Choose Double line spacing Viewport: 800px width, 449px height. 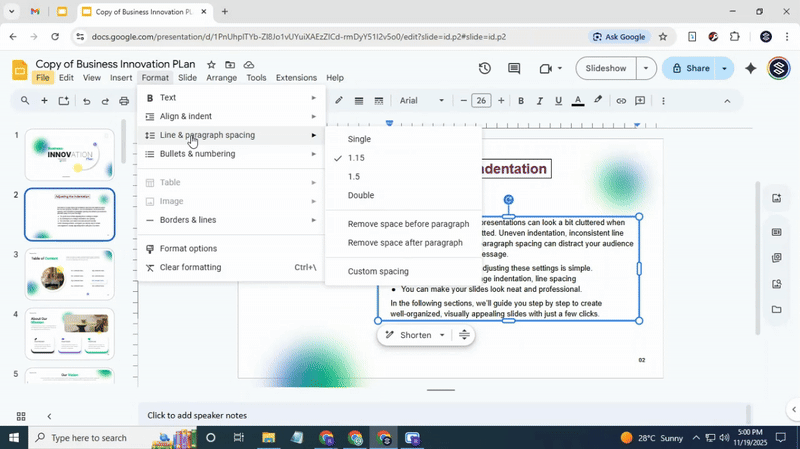pos(361,195)
